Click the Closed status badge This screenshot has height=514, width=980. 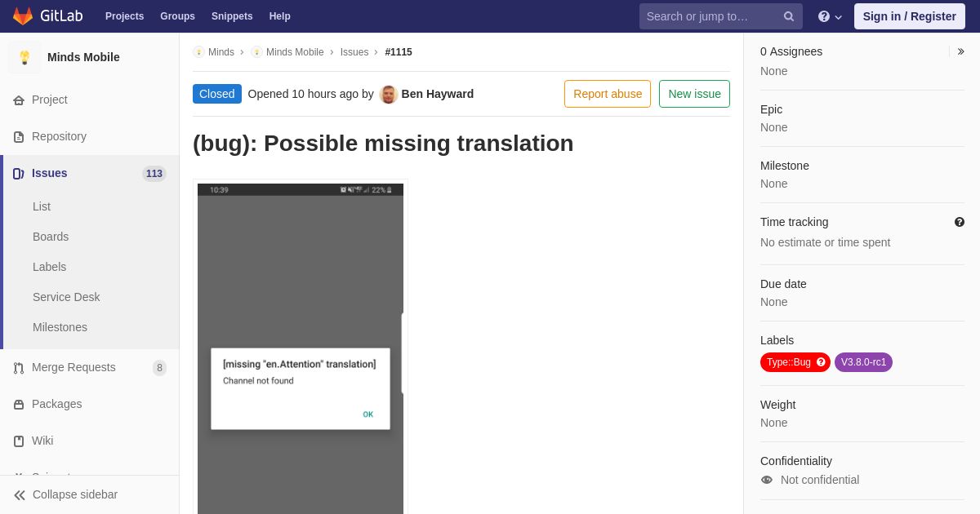(217, 94)
